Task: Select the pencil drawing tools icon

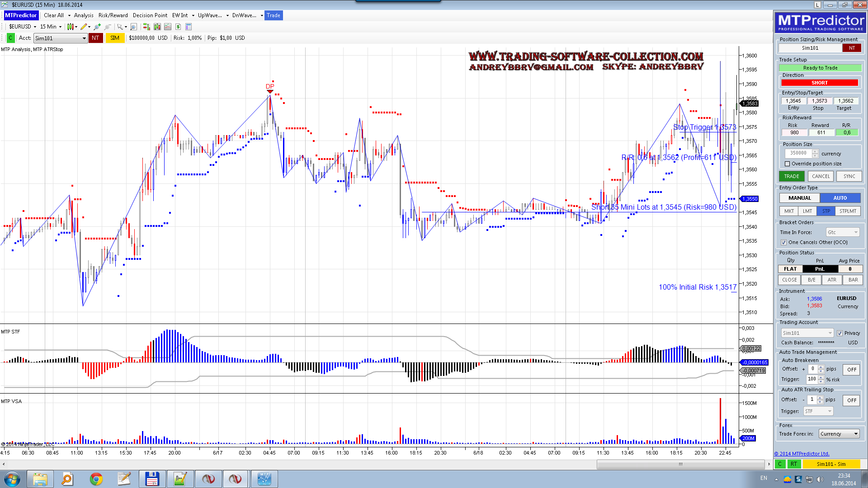Action: tap(84, 27)
